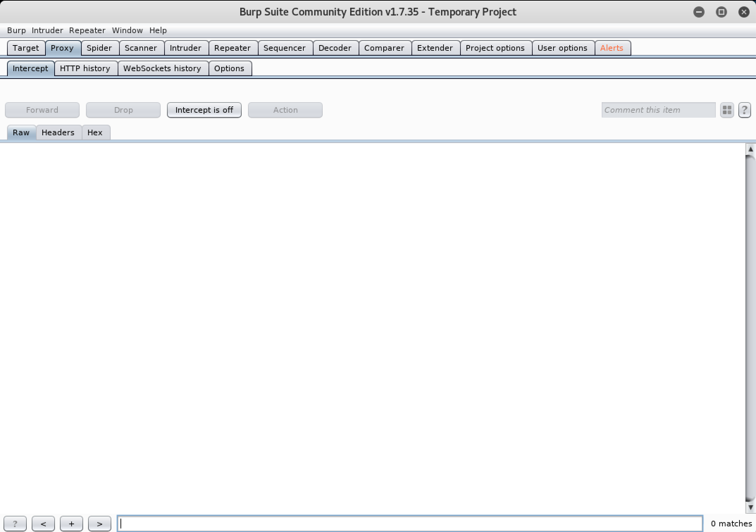This screenshot has height=532, width=756.
Task: Switch to Headers view tab
Action: click(57, 132)
